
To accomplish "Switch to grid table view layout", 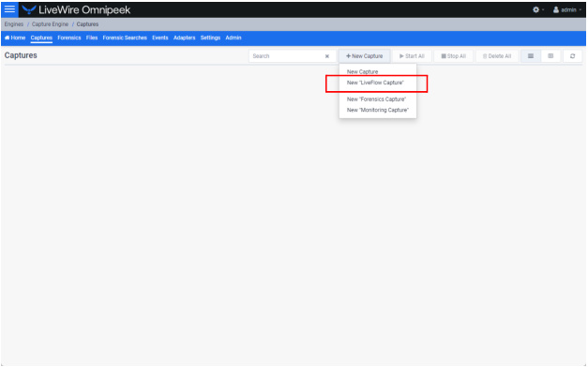I will pyautogui.click(x=550, y=56).
